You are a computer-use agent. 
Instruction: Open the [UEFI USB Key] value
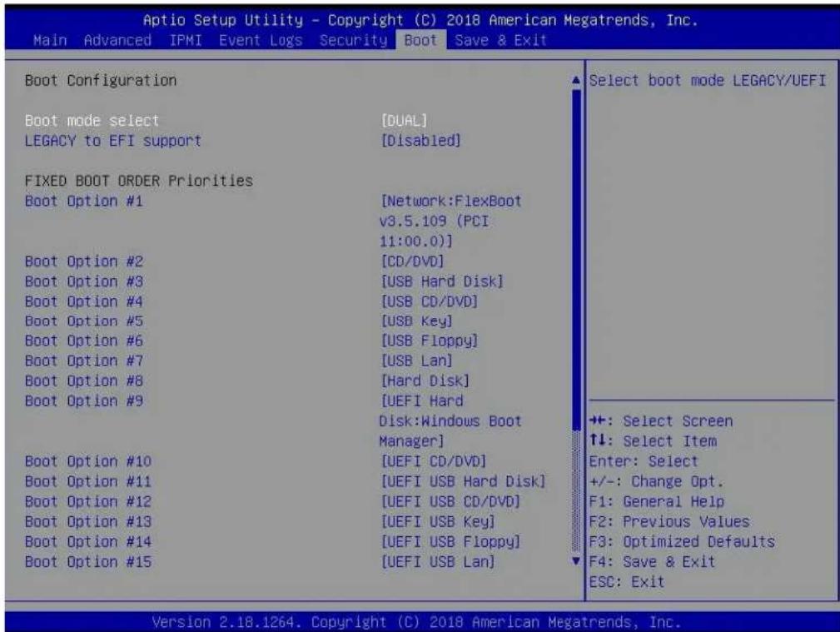pyautogui.click(x=438, y=521)
